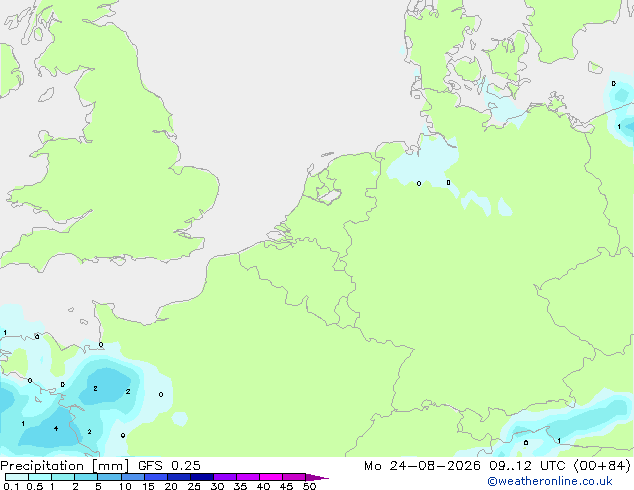Click the '15' legend scale label
634x490 pixels.
coord(148,486)
